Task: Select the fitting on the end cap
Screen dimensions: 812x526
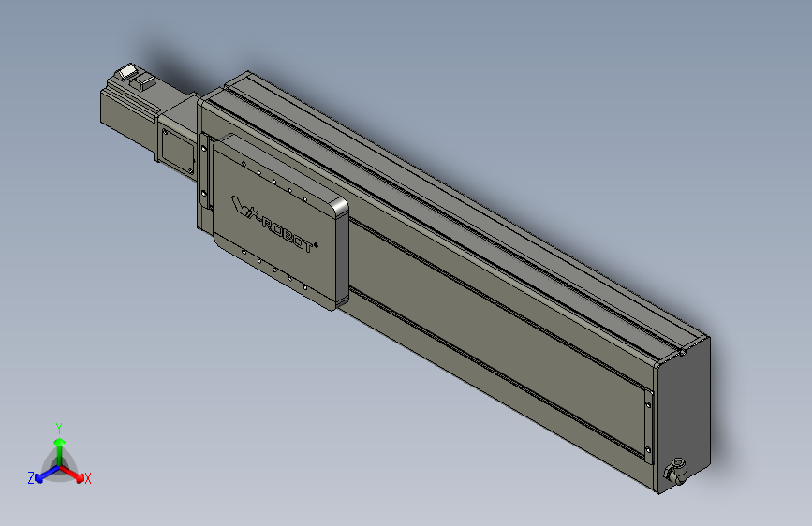Action: [x=675, y=471]
